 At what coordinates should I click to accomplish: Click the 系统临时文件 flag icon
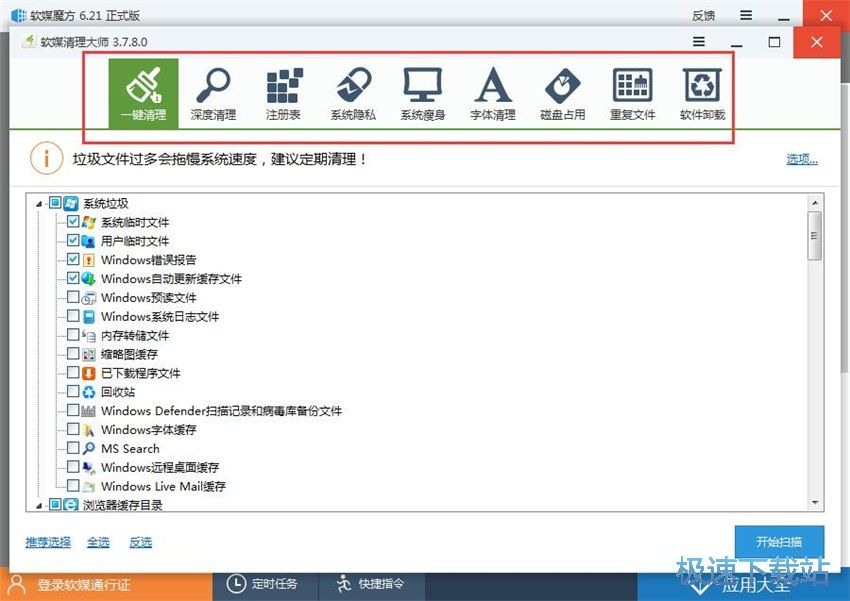coord(89,222)
